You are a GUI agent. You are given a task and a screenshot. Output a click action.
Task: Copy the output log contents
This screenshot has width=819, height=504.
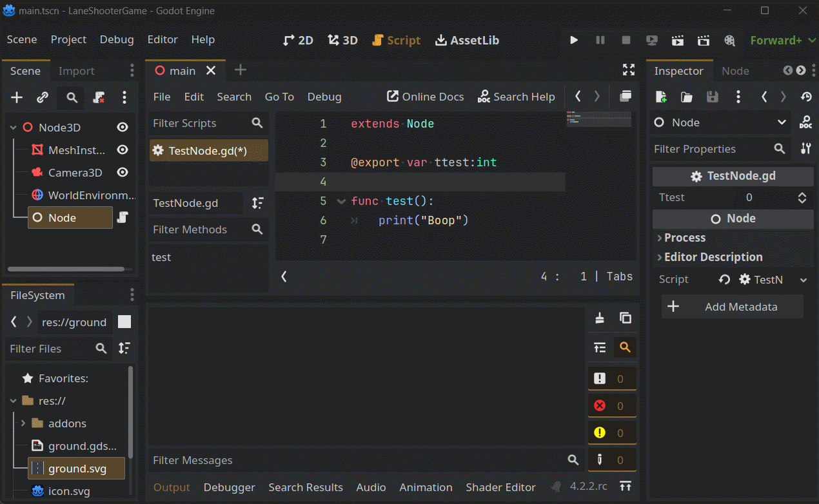coord(624,318)
